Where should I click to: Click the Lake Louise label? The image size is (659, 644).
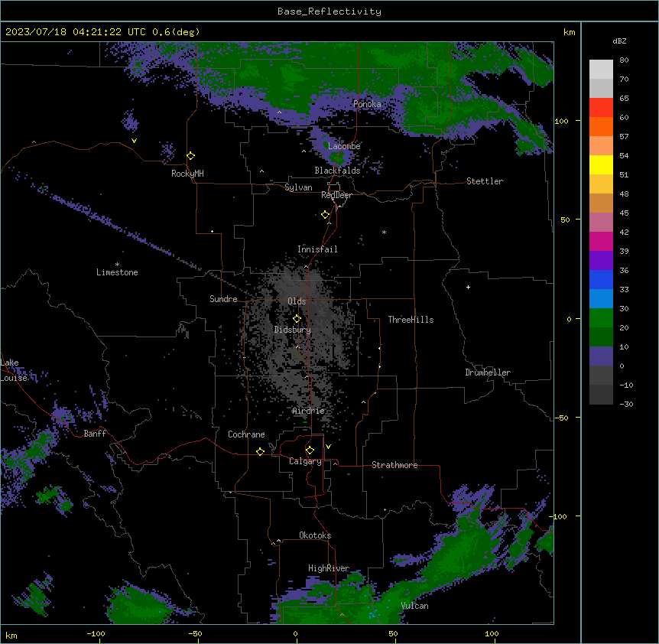[14, 370]
